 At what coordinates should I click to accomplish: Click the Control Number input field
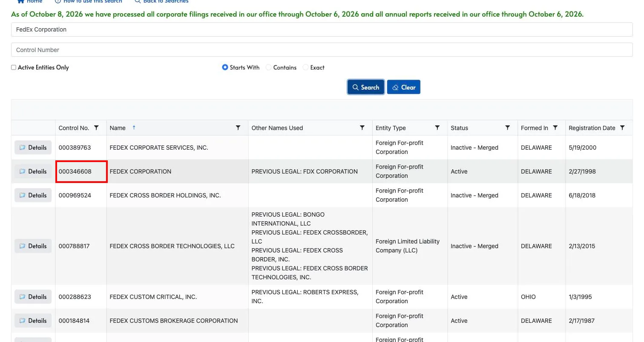pos(322,50)
